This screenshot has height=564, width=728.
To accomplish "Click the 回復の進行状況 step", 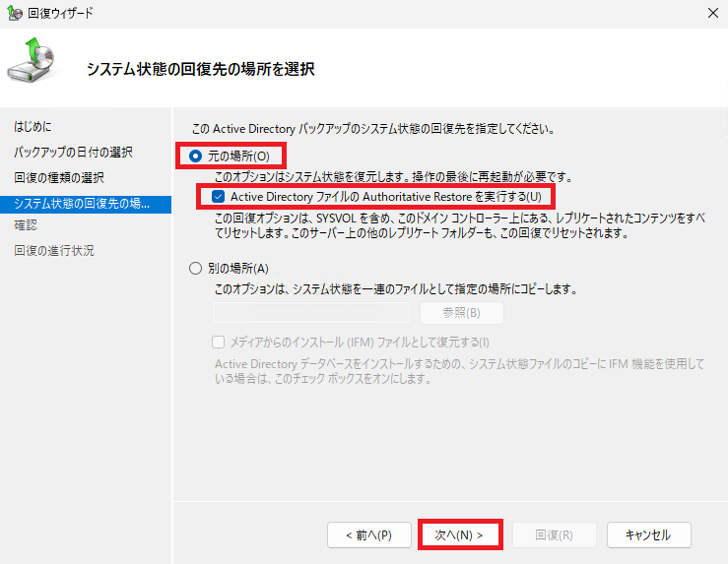I will coord(54,251).
